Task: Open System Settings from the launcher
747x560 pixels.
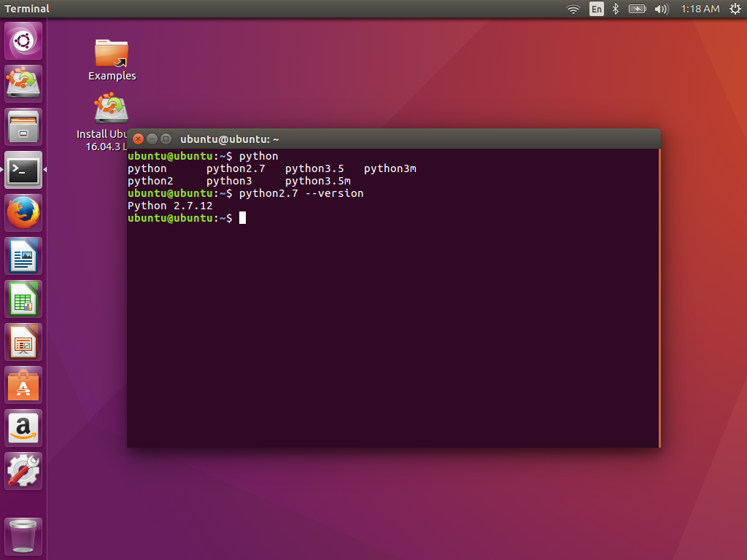Action: (x=23, y=470)
